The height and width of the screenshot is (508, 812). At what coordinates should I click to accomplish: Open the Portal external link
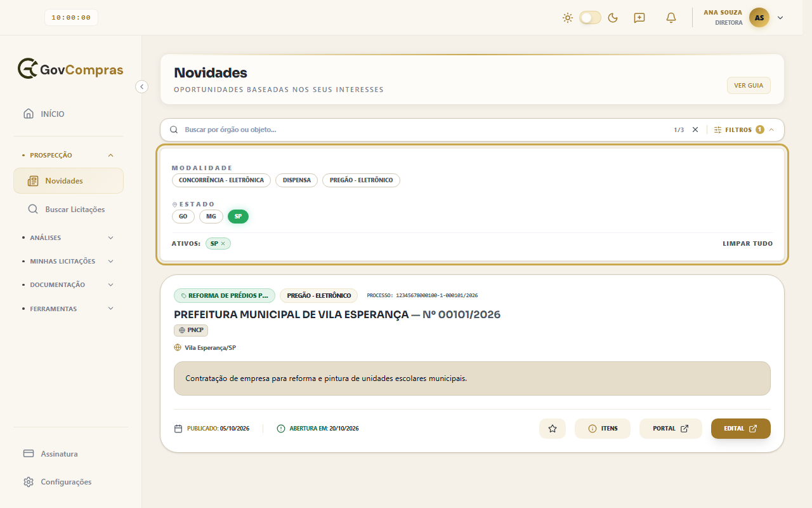[671, 429]
